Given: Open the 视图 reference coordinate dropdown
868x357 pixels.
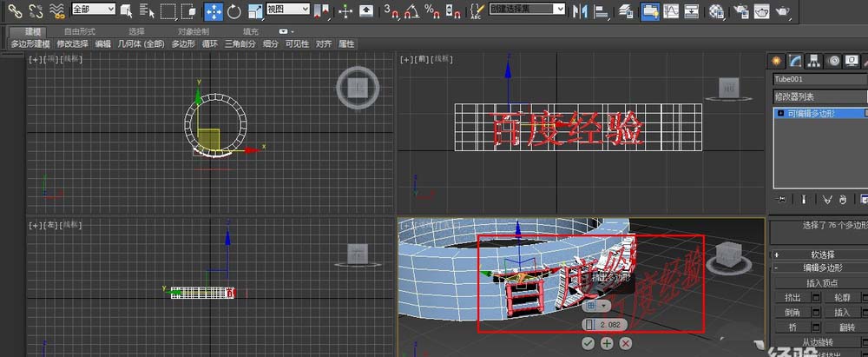Looking at the screenshot, I should tap(288, 9).
